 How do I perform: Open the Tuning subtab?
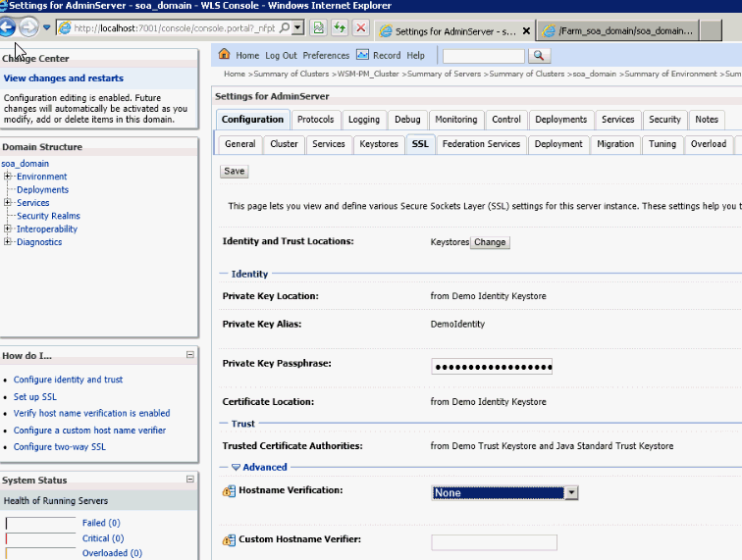(x=662, y=144)
